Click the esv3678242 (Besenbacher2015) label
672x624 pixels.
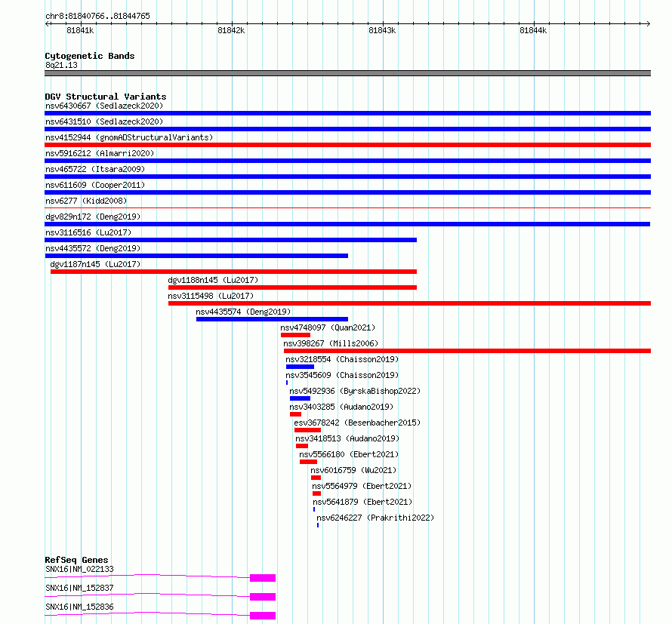(357, 423)
